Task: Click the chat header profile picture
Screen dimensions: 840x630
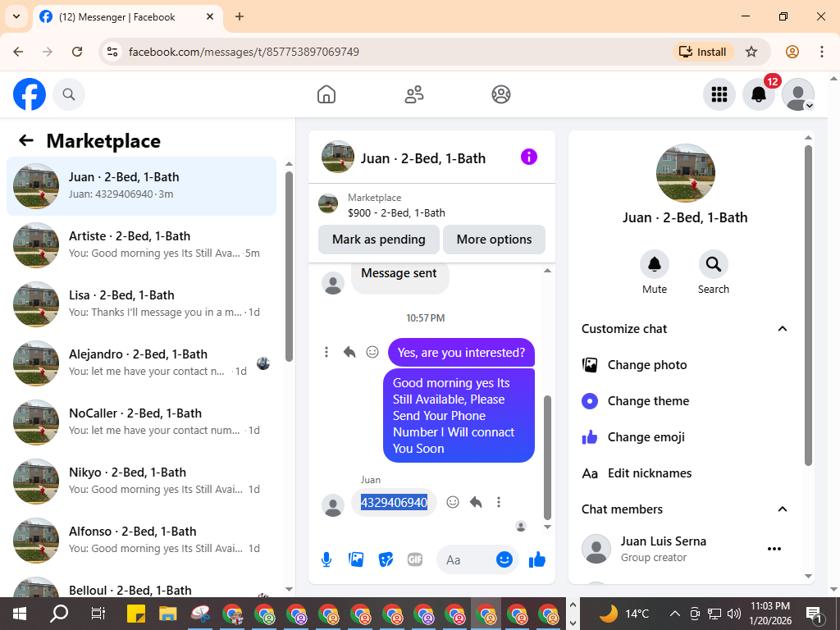Action: tap(337, 157)
